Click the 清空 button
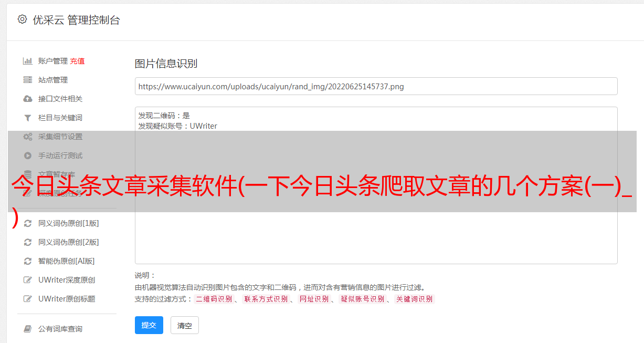 (x=185, y=326)
